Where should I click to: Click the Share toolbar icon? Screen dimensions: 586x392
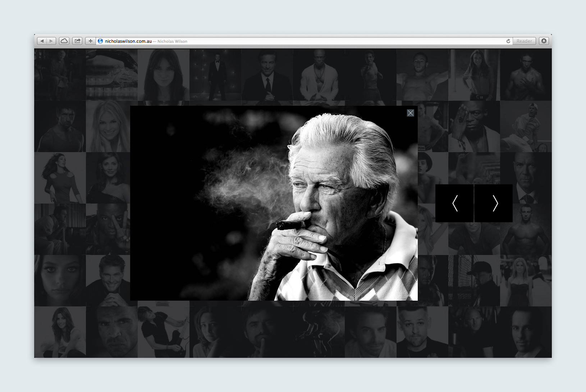(77, 41)
